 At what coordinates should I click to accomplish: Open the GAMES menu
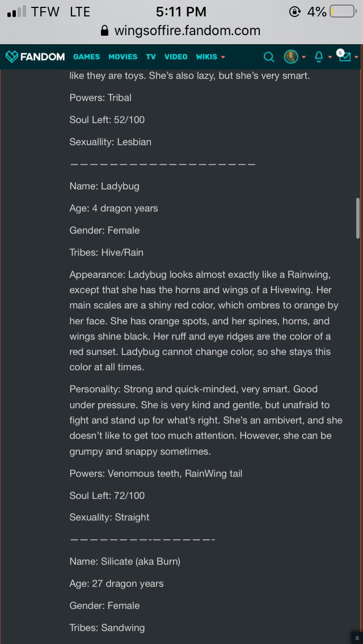click(x=86, y=57)
